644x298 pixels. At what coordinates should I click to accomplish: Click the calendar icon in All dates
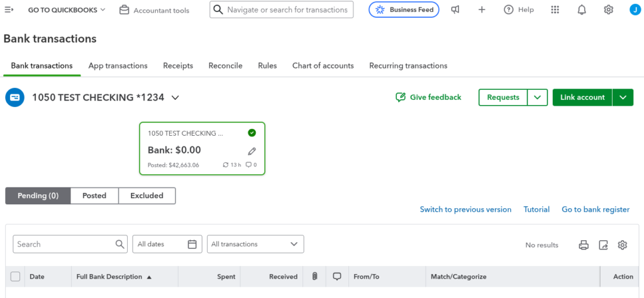point(192,244)
